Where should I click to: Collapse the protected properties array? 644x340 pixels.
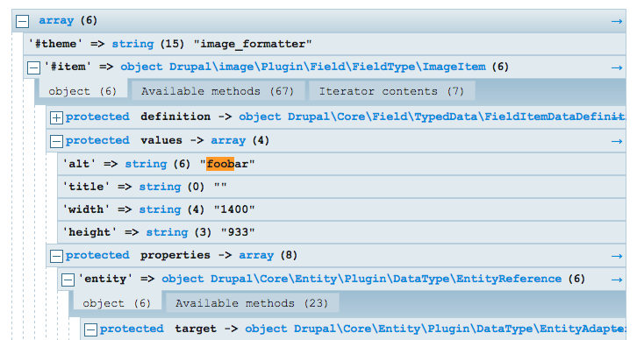click(x=56, y=256)
